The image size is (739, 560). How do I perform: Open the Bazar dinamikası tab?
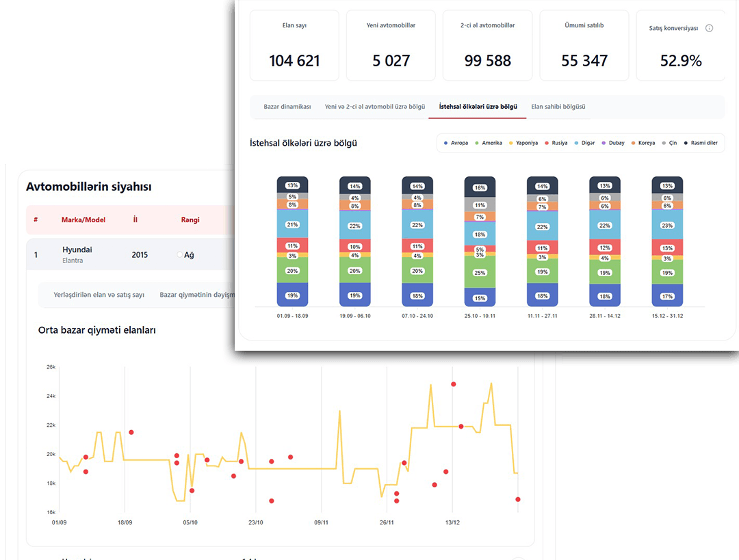point(287,107)
